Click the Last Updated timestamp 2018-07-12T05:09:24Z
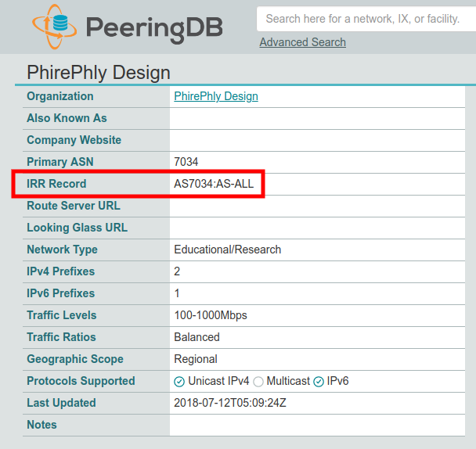 pyautogui.click(x=230, y=403)
